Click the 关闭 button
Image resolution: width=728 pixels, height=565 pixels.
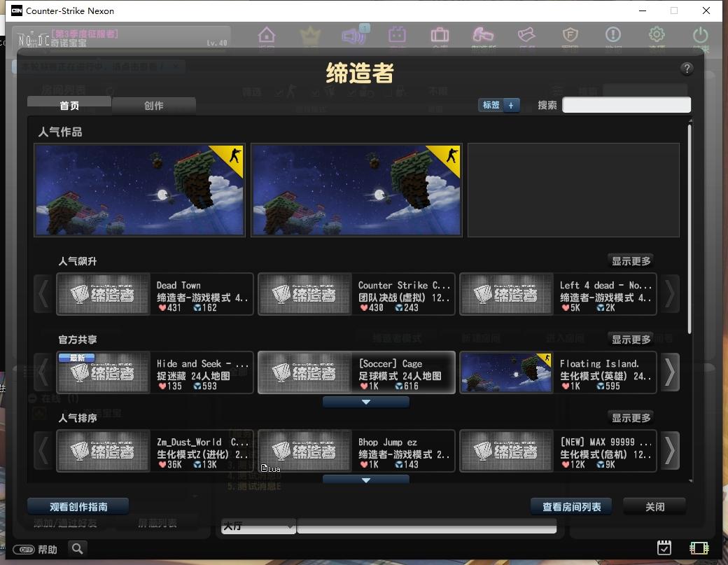(654, 506)
